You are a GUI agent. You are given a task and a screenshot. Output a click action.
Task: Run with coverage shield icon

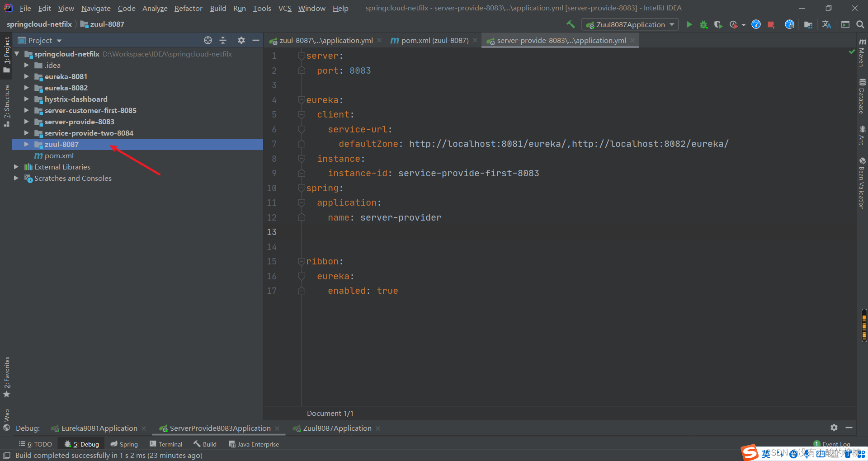[x=718, y=24]
